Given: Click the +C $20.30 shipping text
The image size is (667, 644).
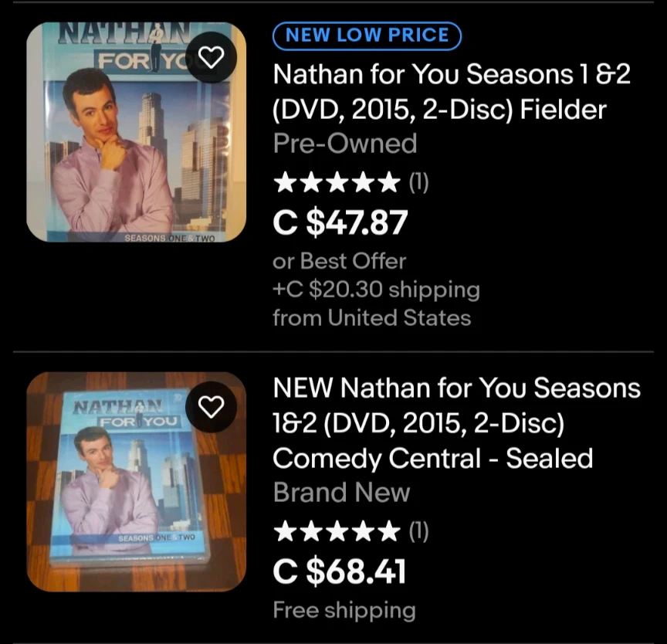Looking at the screenshot, I should click(376, 290).
